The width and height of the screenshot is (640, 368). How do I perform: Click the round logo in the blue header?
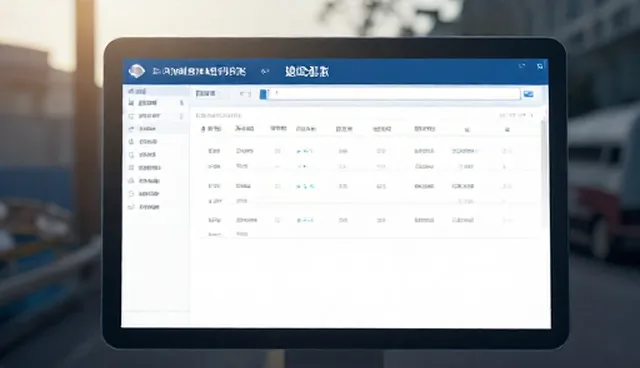(x=136, y=71)
